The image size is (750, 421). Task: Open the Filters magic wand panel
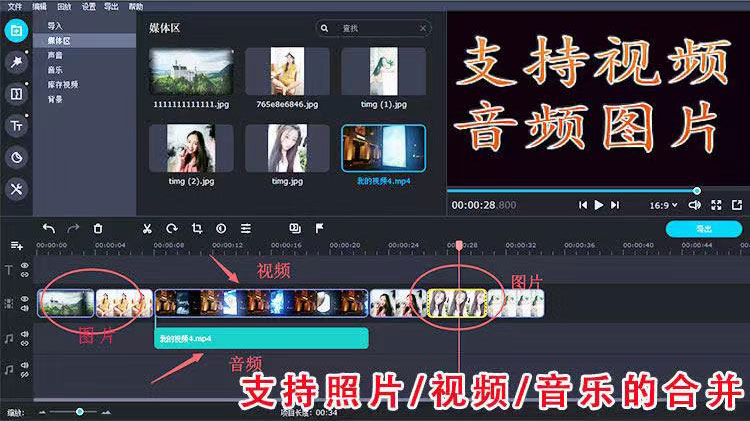pyautogui.click(x=16, y=61)
